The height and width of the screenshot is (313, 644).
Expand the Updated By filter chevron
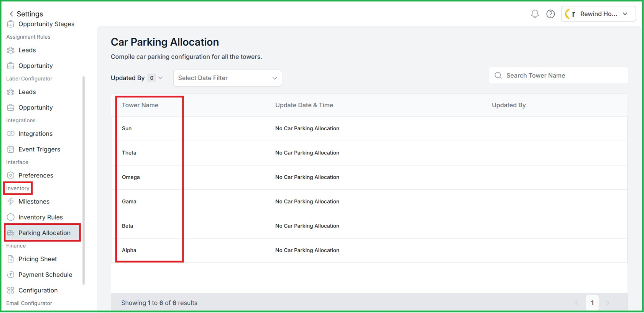[x=161, y=78]
